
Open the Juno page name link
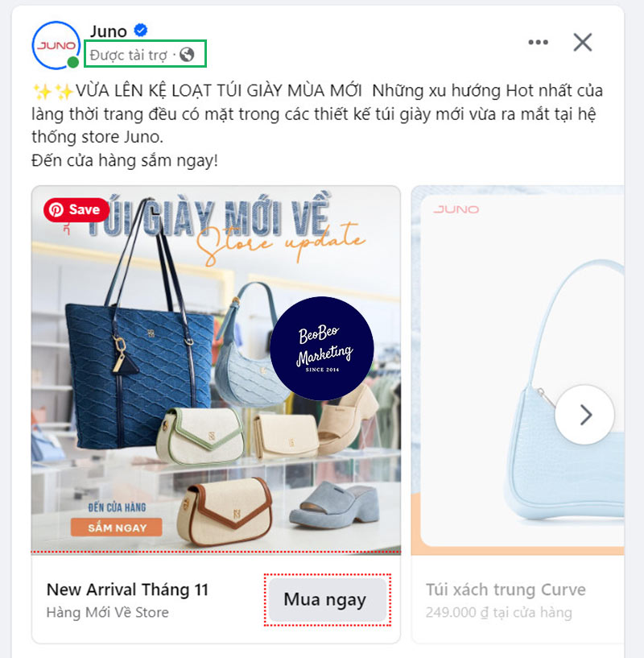(x=109, y=31)
